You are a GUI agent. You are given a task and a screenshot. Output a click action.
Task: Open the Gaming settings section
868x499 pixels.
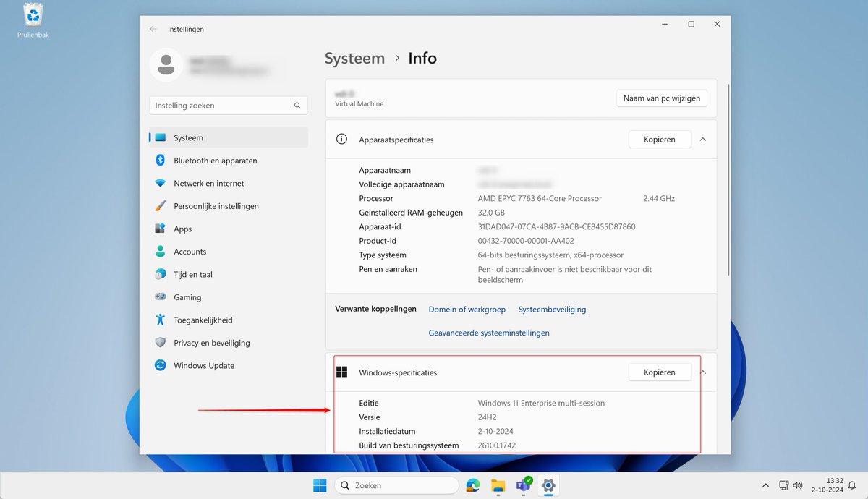click(x=187, y=297)
